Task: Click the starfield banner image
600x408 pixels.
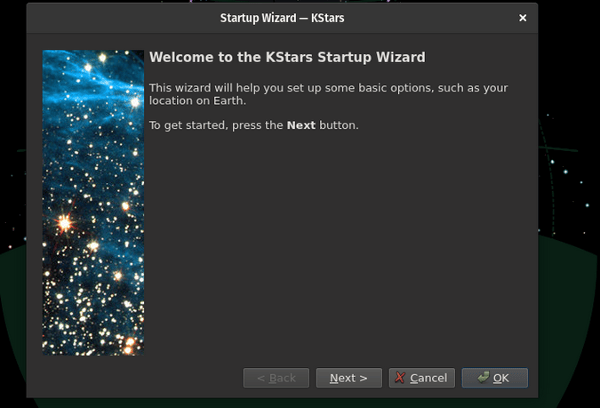Action: point(93,202)
